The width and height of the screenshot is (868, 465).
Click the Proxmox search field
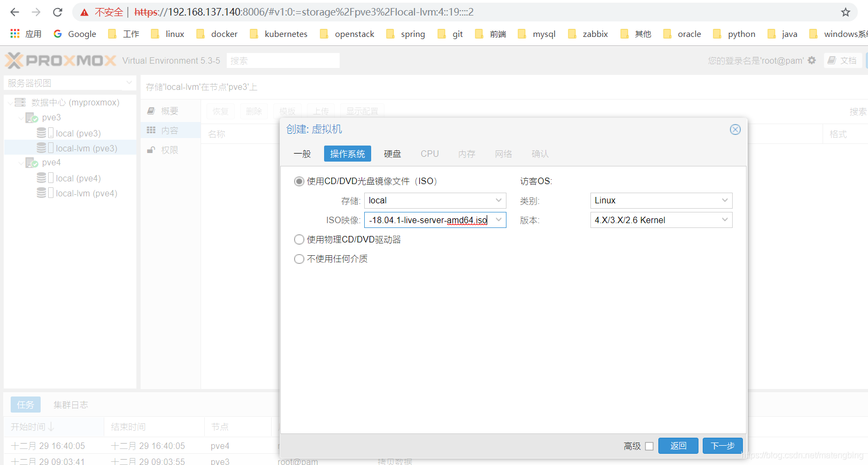point(283,60)
